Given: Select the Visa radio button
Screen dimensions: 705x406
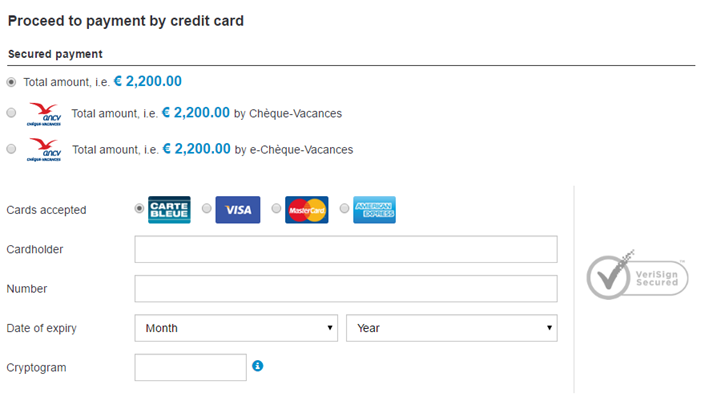Looking at the screenshot, I should 207,209.
